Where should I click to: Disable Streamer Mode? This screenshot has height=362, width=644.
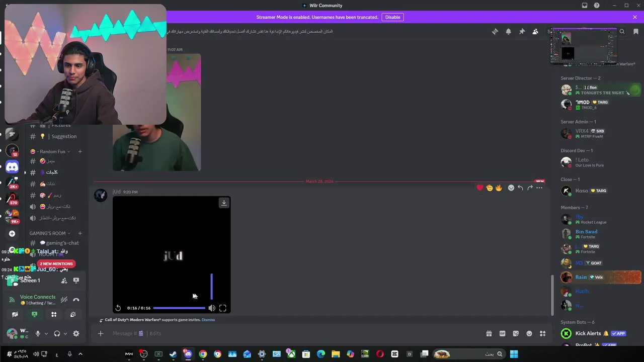[x=392, y=17]
